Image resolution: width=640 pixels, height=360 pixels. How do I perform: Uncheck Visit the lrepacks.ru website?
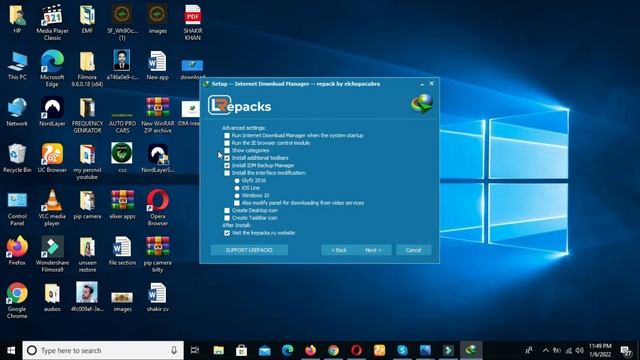[x=227, y=233]
